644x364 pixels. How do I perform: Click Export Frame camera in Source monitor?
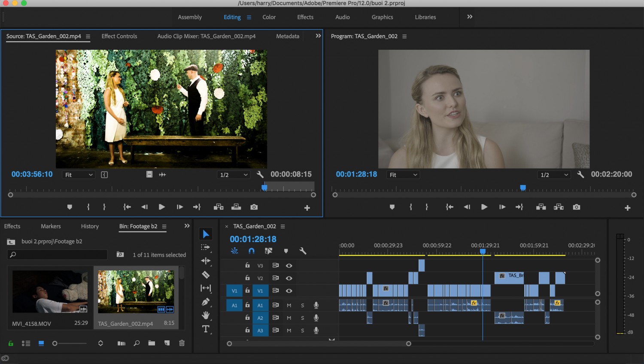click(254, 207)
